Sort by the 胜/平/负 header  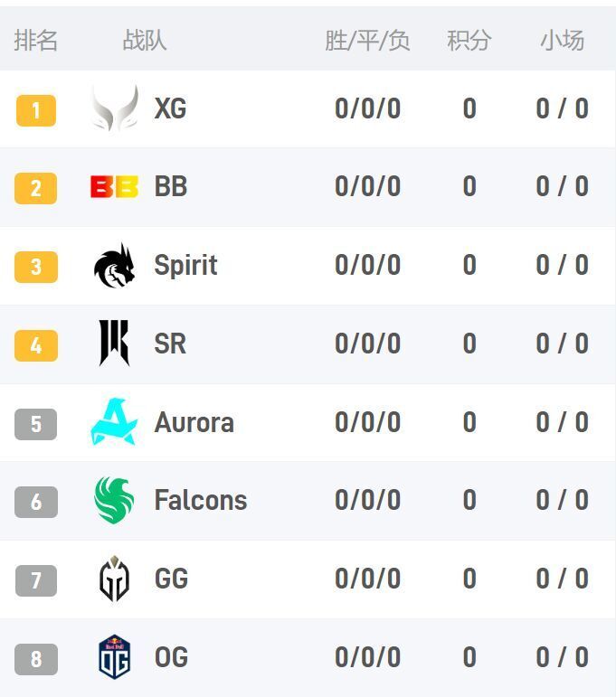[x=367, y=41]
